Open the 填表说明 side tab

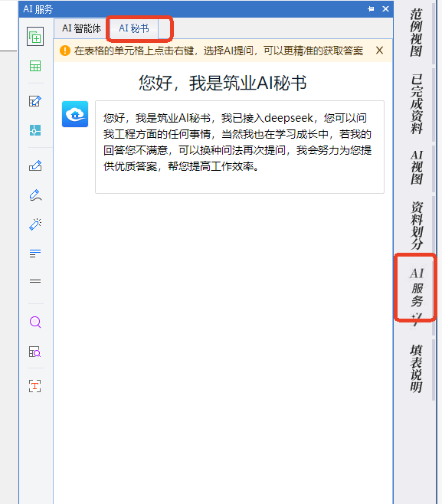[416, 368]
